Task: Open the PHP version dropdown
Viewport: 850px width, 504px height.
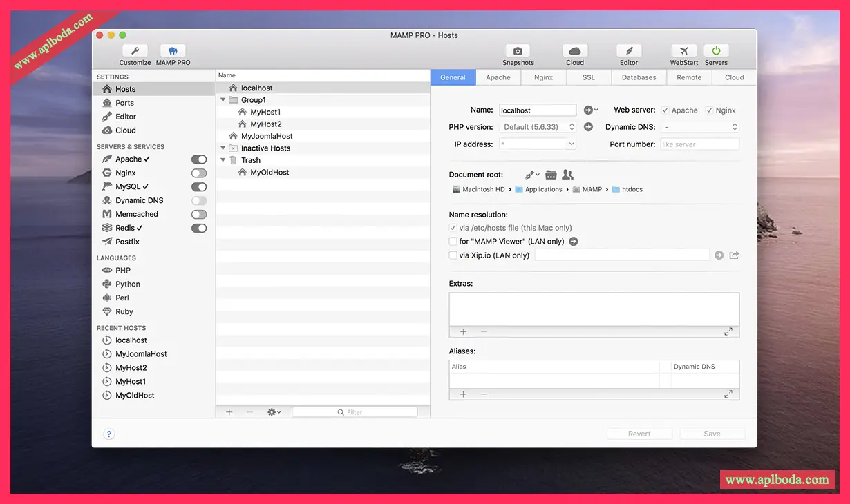Action: pos(538,127)
